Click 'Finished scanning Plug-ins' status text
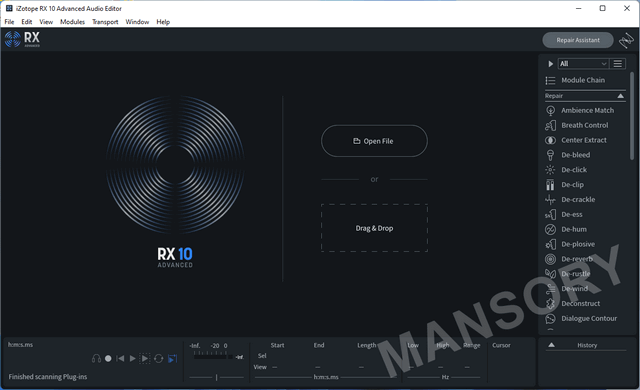 coord(48,377)
